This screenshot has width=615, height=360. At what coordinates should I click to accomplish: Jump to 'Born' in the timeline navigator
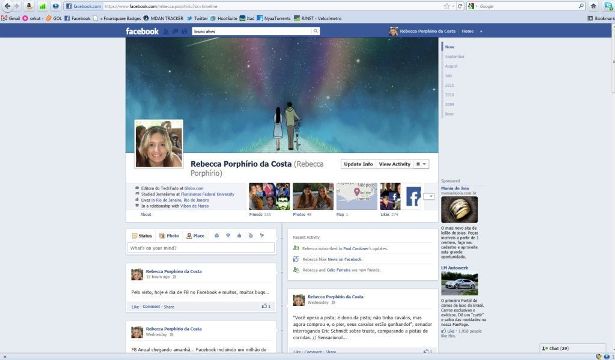coord(449,114)
